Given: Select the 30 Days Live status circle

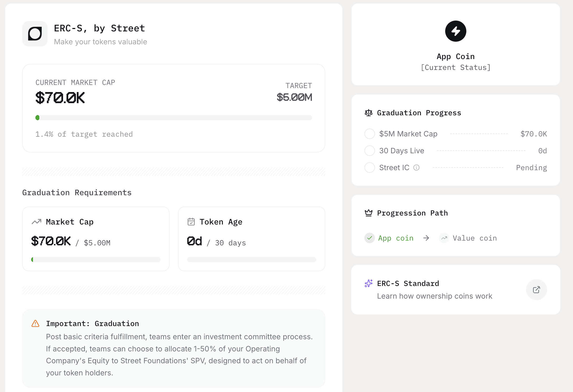Looking at the screenshot, I should [369, 151].
